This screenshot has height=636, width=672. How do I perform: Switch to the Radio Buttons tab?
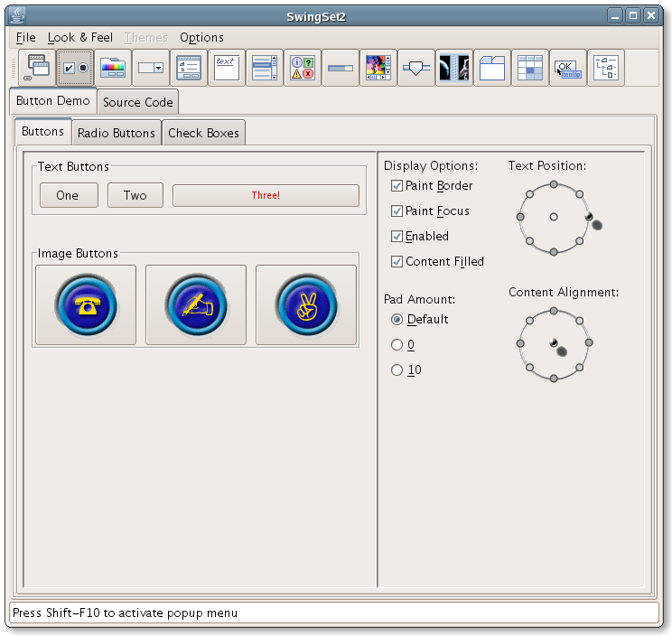pos(117,133)
